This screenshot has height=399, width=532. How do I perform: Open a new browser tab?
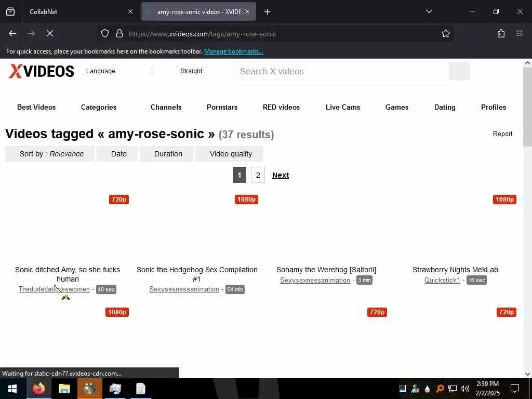point(268,12)
